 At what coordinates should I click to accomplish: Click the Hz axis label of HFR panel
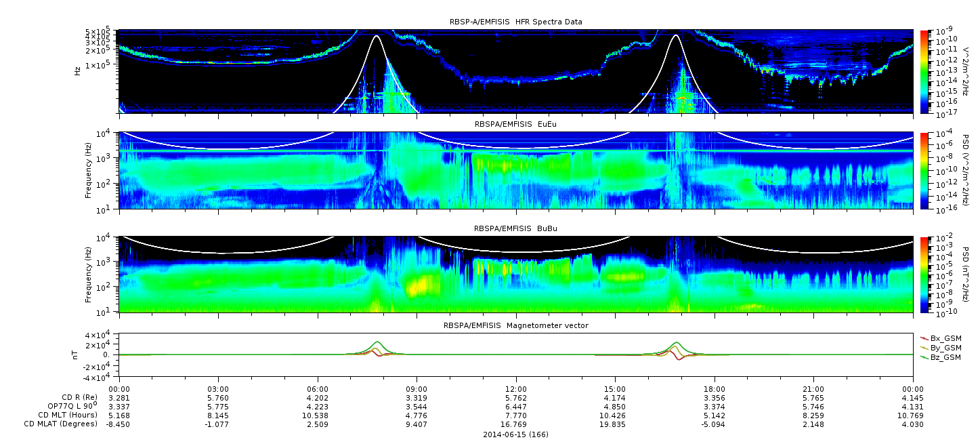click(79, 70)
